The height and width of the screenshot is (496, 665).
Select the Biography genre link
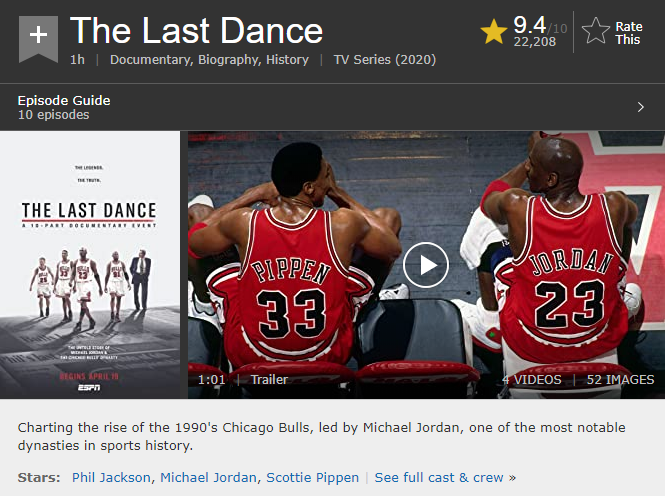coord(228,59)
